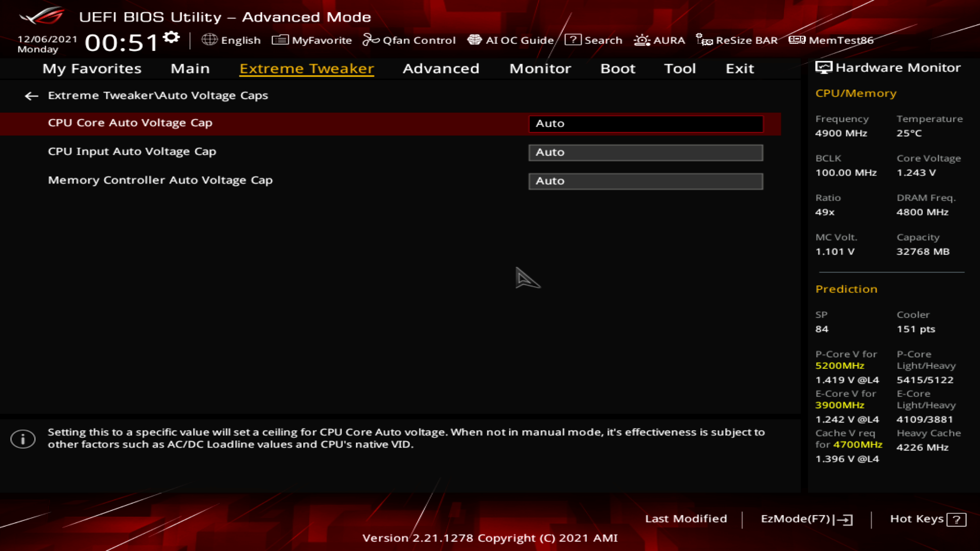The width and height of the screenshot is (980, 551).
Task: Click the back arrow to Extreme Tweaker
Action: 32,96
